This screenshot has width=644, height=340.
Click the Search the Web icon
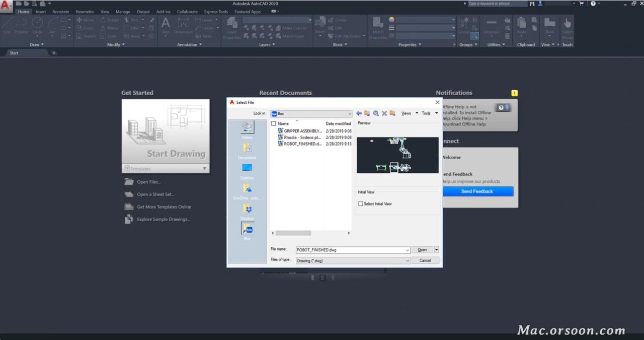coord(376,113)
